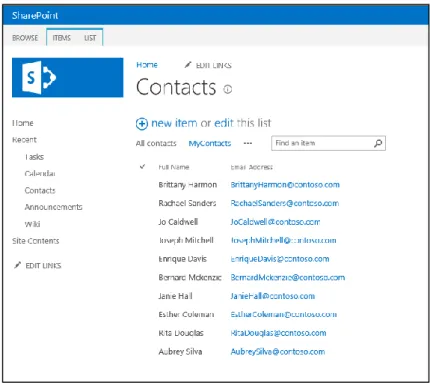This screenshot has width=430, height=383.
Task: Select the All contacts view
Action: [x=156, y=143]
